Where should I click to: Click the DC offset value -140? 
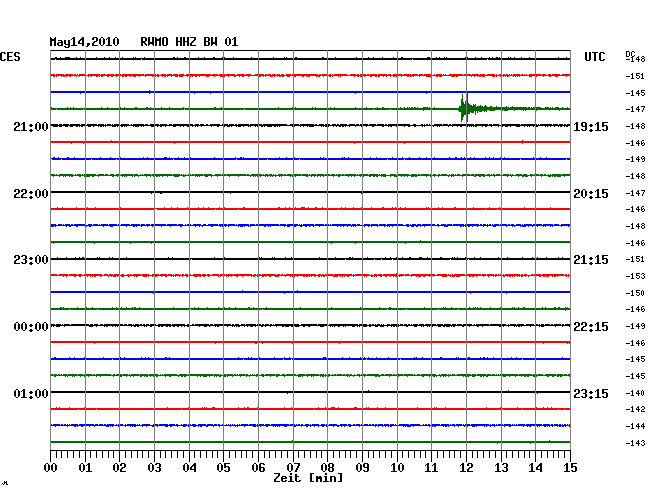click(x=635, y=393)
